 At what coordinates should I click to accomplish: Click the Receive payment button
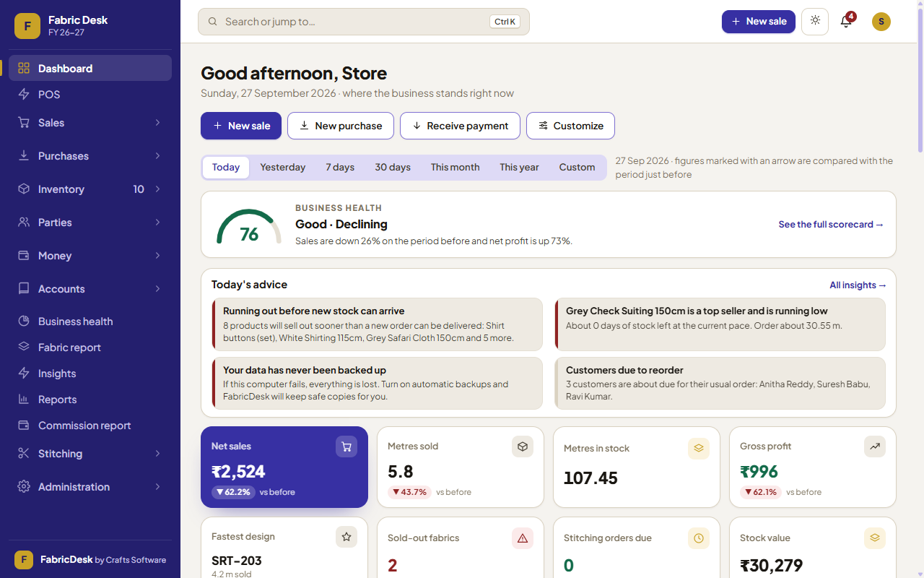(x=460, y=126)
